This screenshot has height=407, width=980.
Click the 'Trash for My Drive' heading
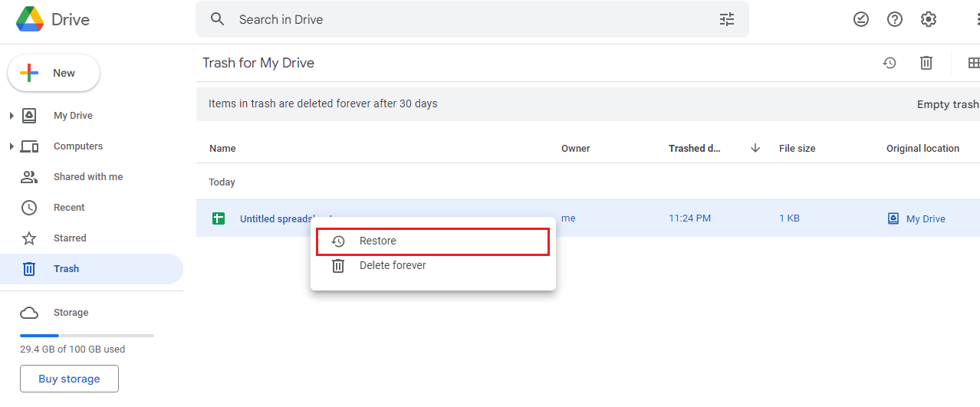258,63
